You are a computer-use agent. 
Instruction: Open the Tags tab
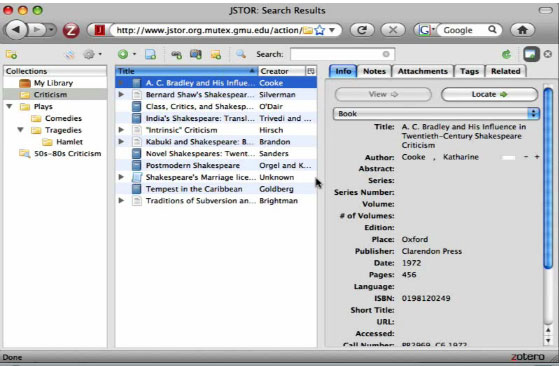469,71
